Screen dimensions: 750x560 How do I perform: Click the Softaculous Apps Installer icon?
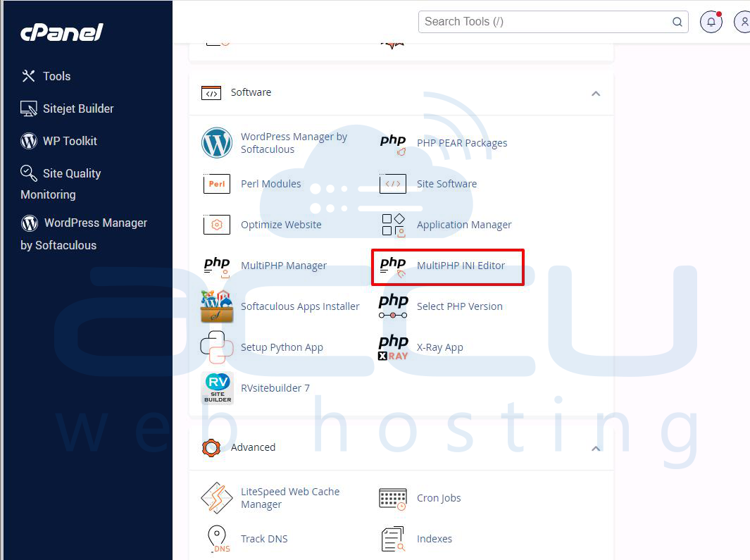[x=217, y=306]
